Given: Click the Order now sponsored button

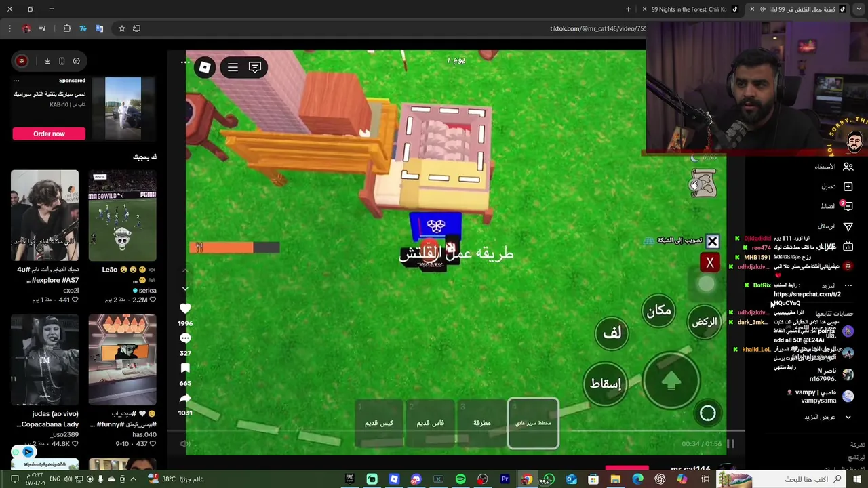Looking at the screenshot, I should [49, 134].
